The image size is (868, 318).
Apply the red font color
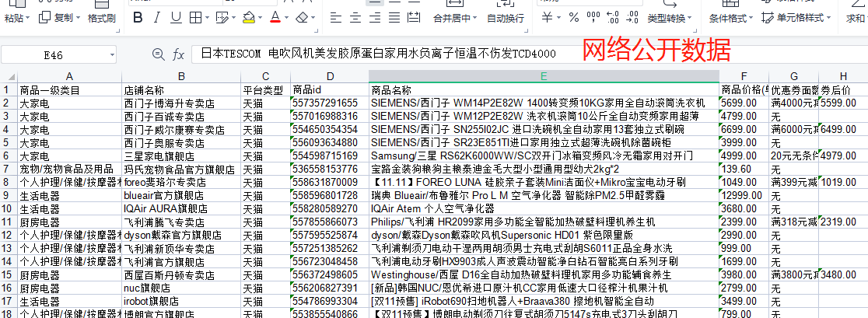point(275,18)
